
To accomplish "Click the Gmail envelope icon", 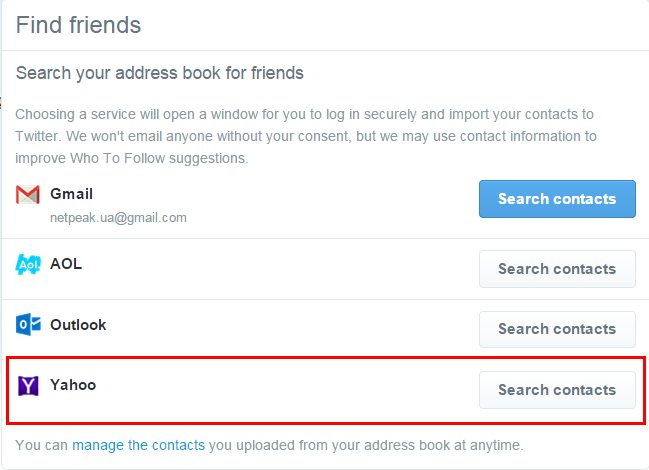I will (28, 195).
